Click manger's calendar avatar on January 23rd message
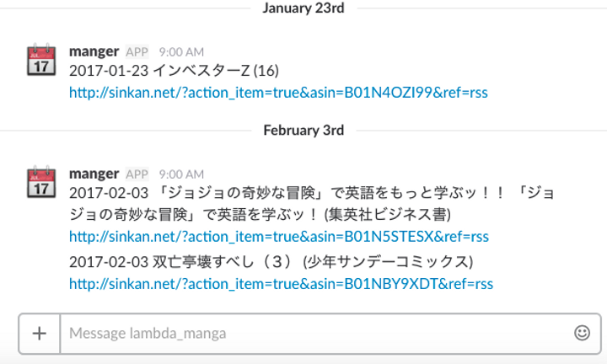607x364 pixels. click(x=41, y=60)
